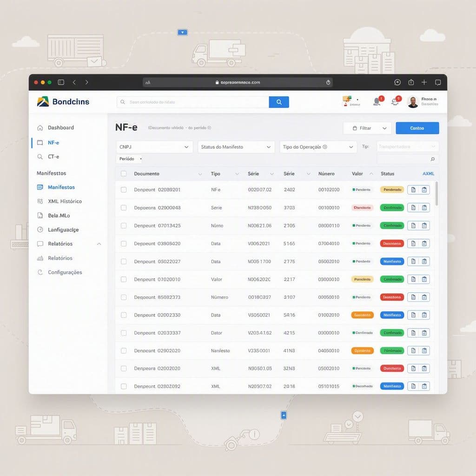476x476 pixels.
Task: Click the Configurações refresh icon
Action: click(x=40, y=272)
